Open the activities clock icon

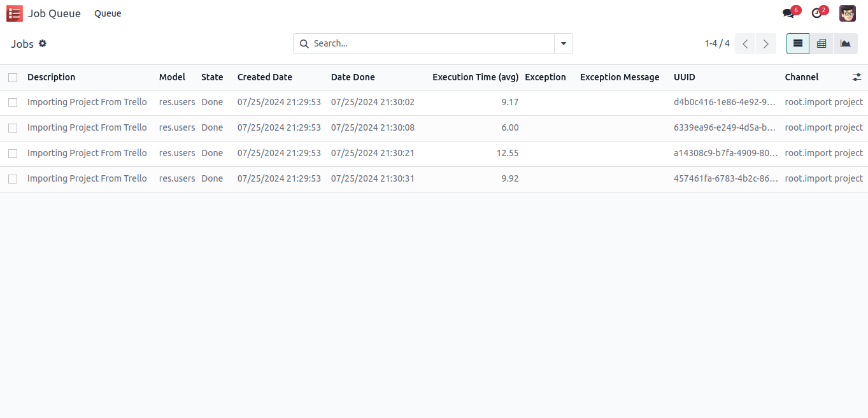816,13
